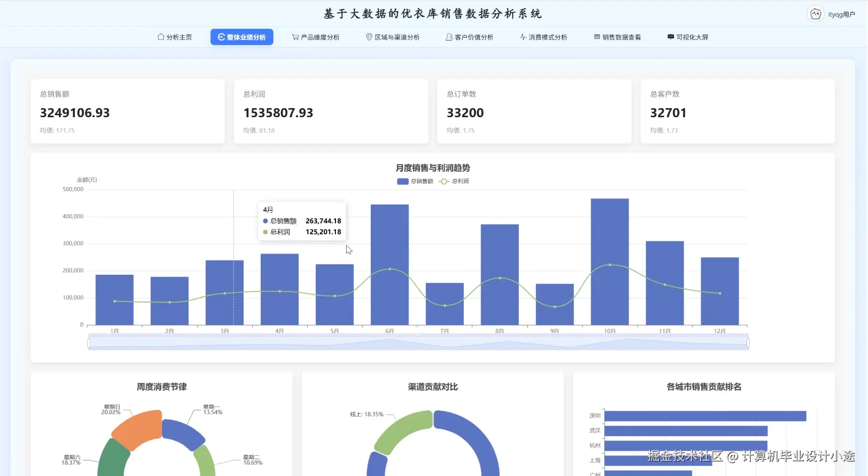The width and height of the screenshot is (868, 476).
Task: Click the 渠道贡献对比 chart title
Action: 433,387
